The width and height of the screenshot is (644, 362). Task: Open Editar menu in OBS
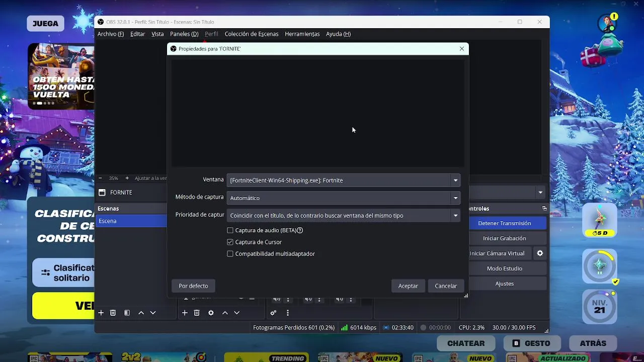click(x=137, y=34)
